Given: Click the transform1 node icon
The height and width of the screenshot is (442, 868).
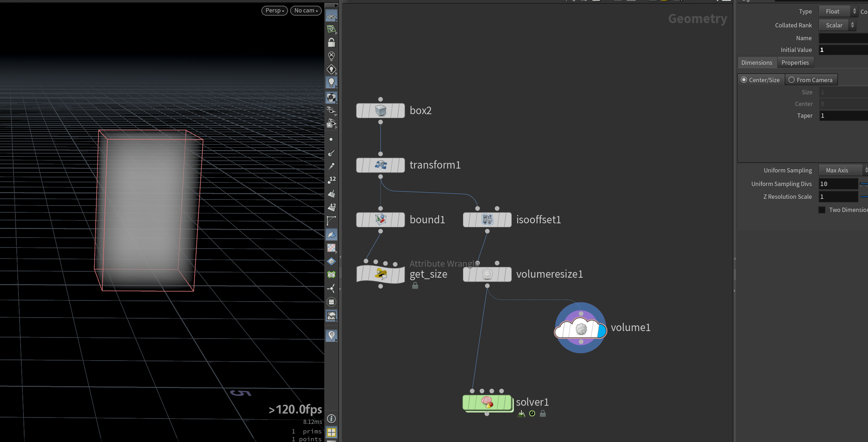Looking at the screenshot, I should point(380,165).
